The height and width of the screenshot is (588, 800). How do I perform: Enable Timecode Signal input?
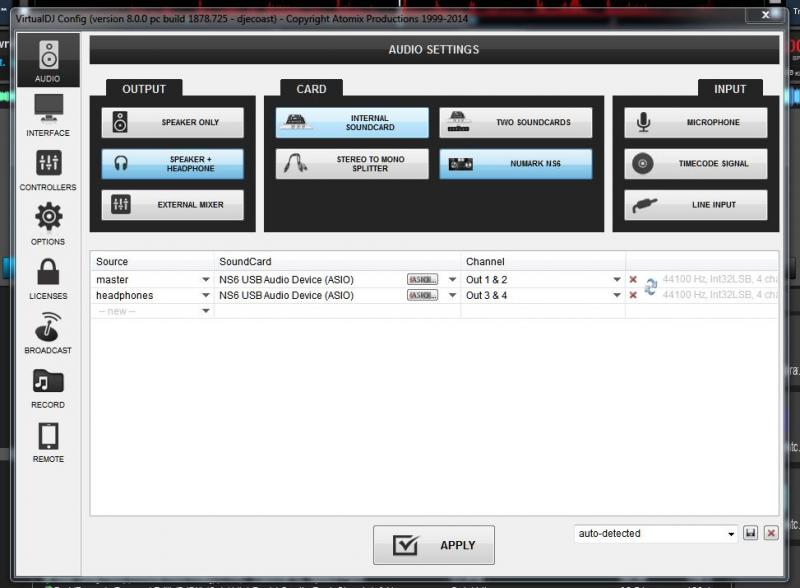click(x=695, y=164)
